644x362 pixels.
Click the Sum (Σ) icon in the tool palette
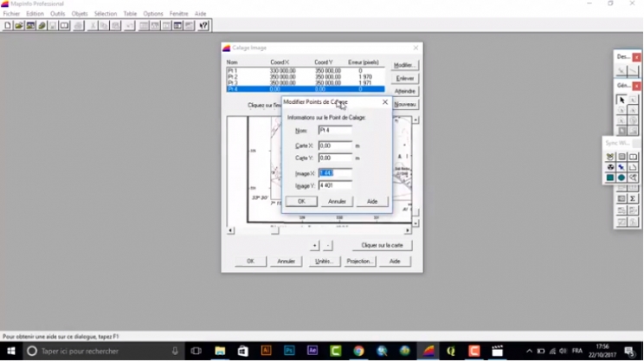tap(634, 198)
